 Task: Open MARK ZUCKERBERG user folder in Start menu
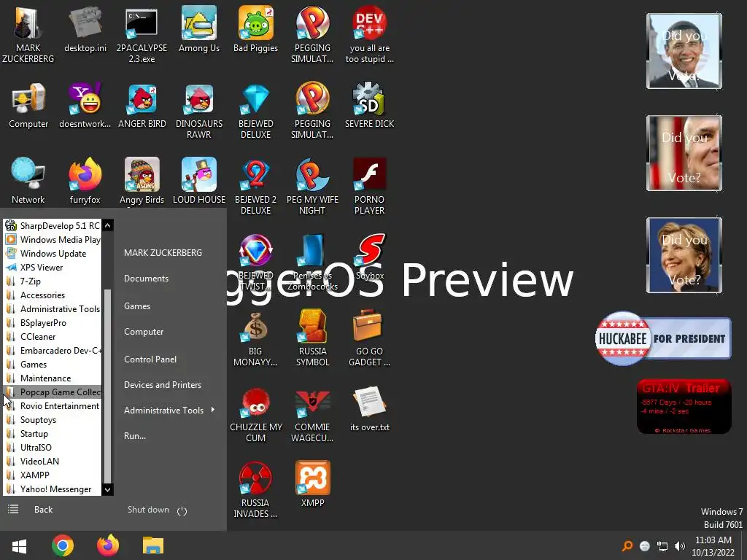coord(163,253)
